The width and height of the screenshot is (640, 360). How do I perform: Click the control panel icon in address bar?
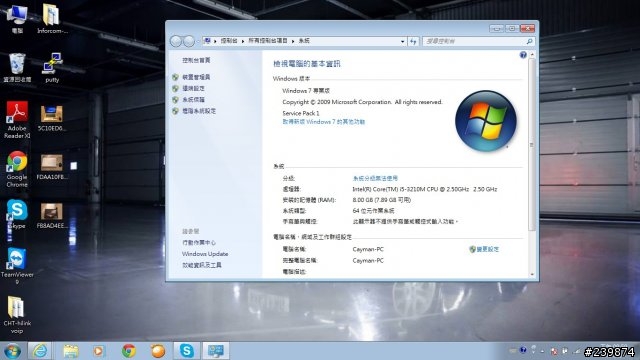click(x=207, y=41)
